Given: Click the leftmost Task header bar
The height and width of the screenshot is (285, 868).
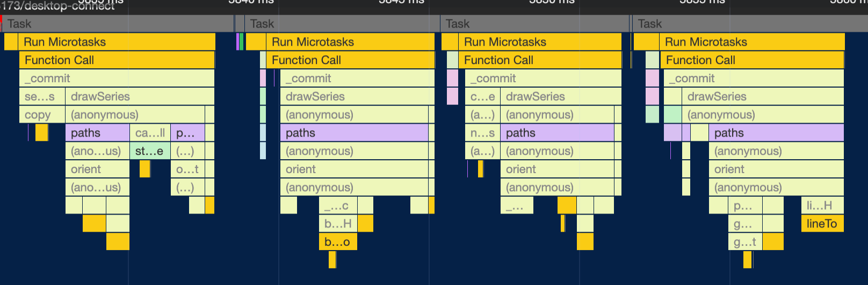Looking at the screenshot, I should pos(117,24).
